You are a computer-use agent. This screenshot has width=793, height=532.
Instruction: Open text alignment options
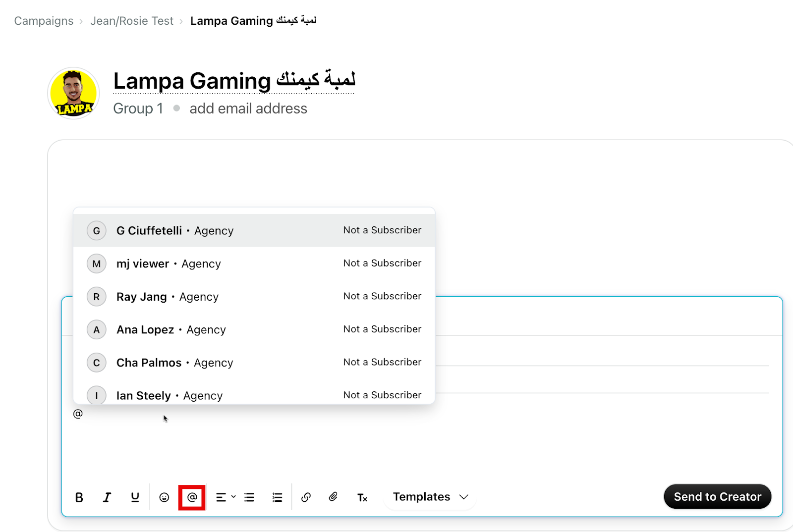(x=226, y=497)
